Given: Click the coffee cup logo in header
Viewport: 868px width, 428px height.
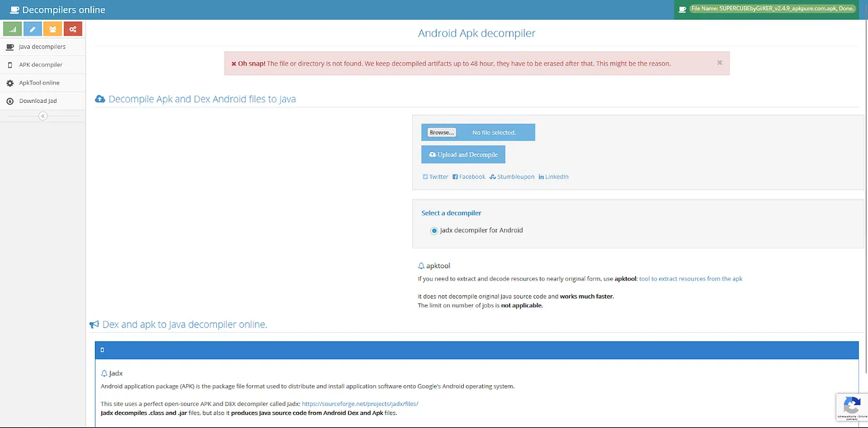Looking at the screenshot, I should click(14, 10).
